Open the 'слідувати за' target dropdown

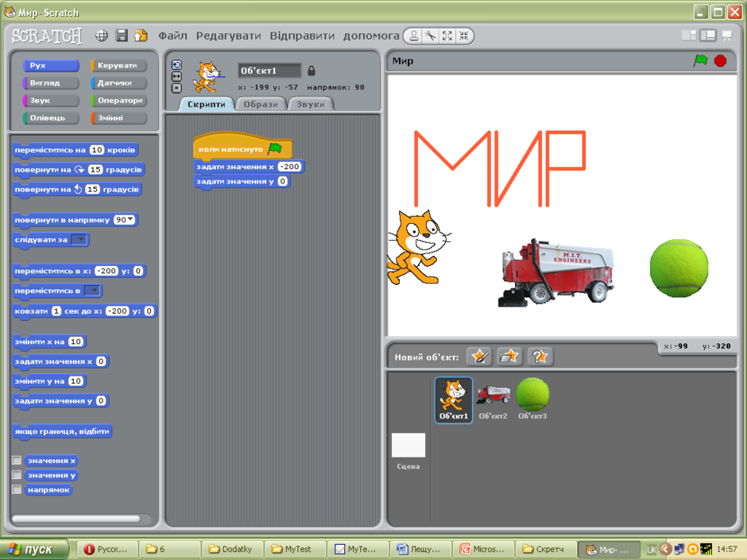[79, 240]
